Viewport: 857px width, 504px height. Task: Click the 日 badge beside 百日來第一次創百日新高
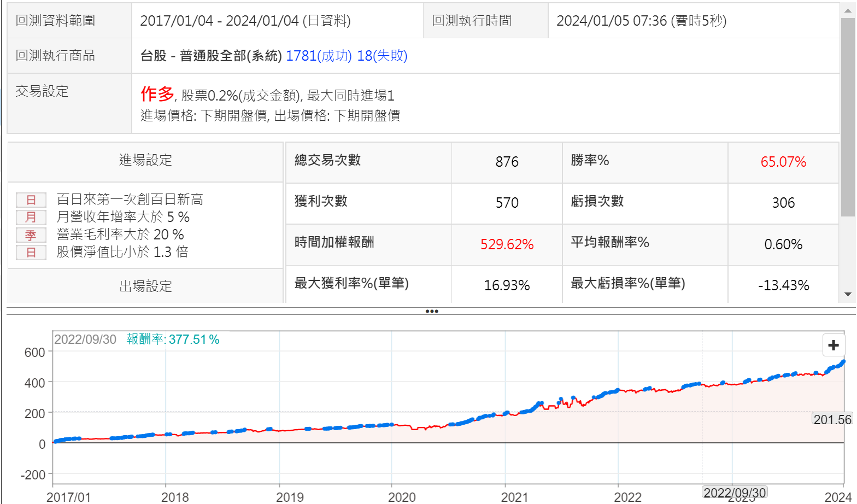tap(31, 200)
